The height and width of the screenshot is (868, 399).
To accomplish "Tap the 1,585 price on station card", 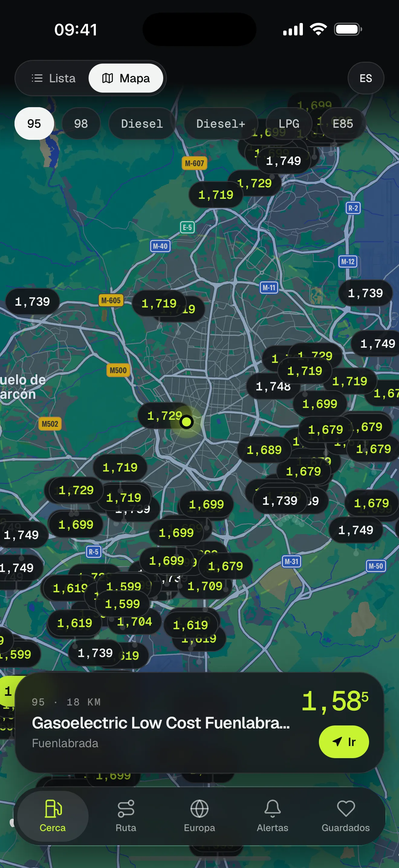I will pyautogui.click(x=335, y=701).
